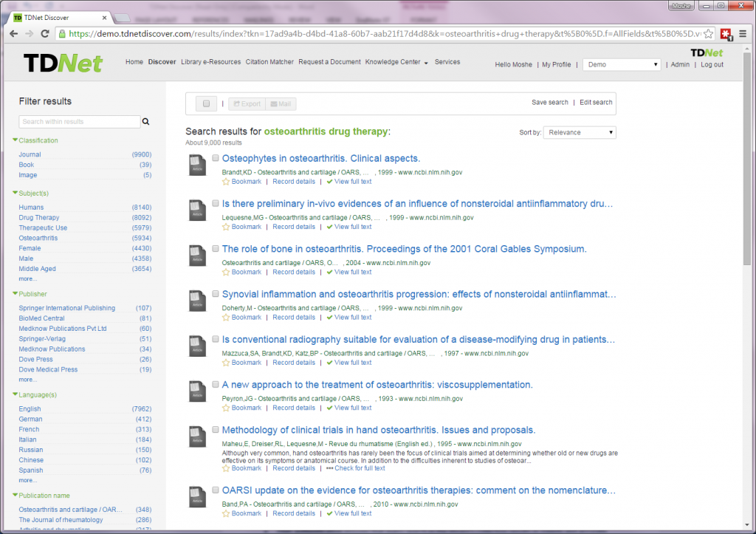Check the Methodology of clinical trials result

216,431
